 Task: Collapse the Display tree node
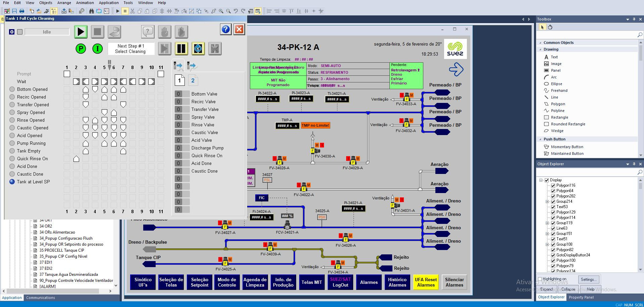point(541,180)
